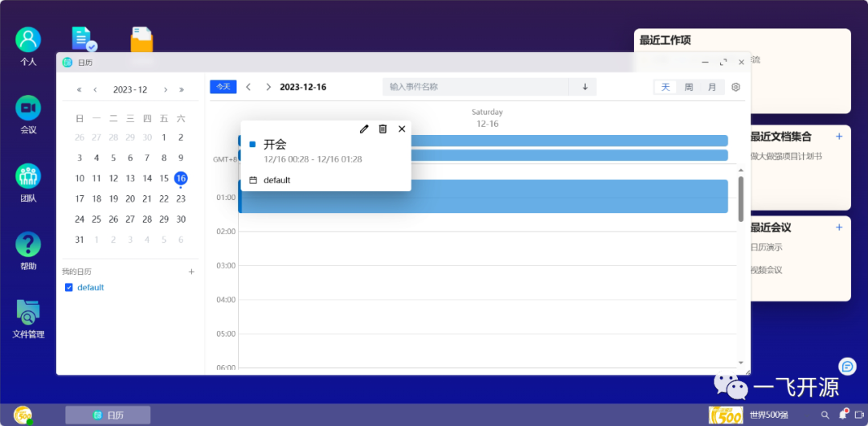This screenshot has height=426, width=868.
Task: Select December 20 in mini calendar
Action: click(x=130, y=199)
